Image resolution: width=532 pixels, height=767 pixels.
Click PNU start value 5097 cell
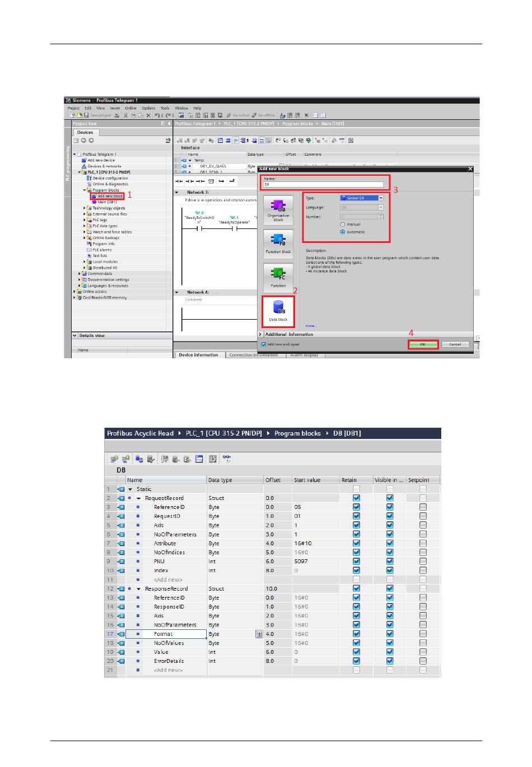[x=316, y=562]
